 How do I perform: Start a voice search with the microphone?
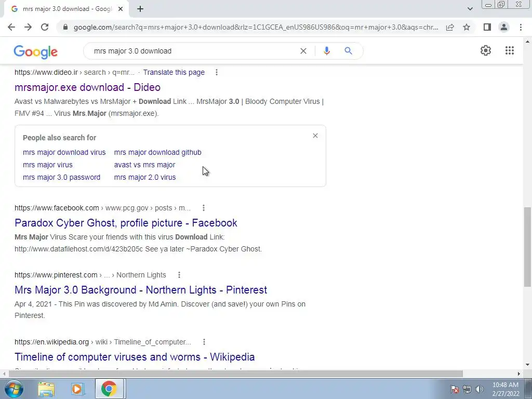point(326,51)
